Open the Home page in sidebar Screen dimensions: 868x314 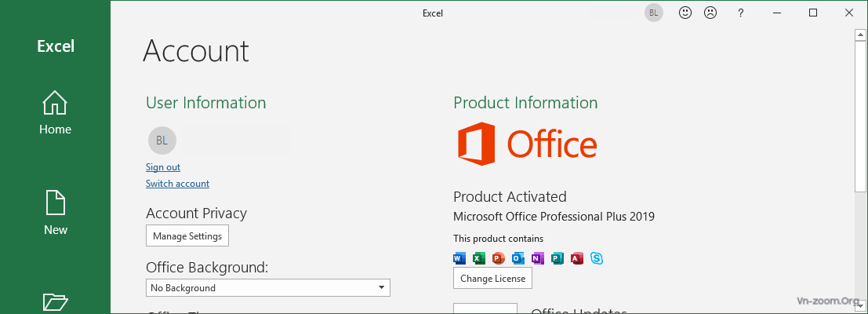pyautogui.click(x=56, y=114)
